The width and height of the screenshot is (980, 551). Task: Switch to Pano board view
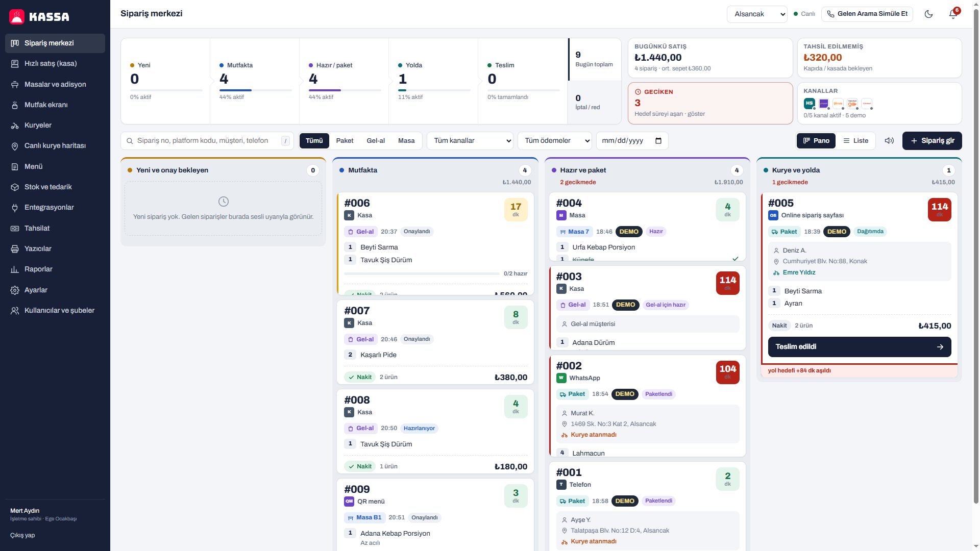(816, 141)
